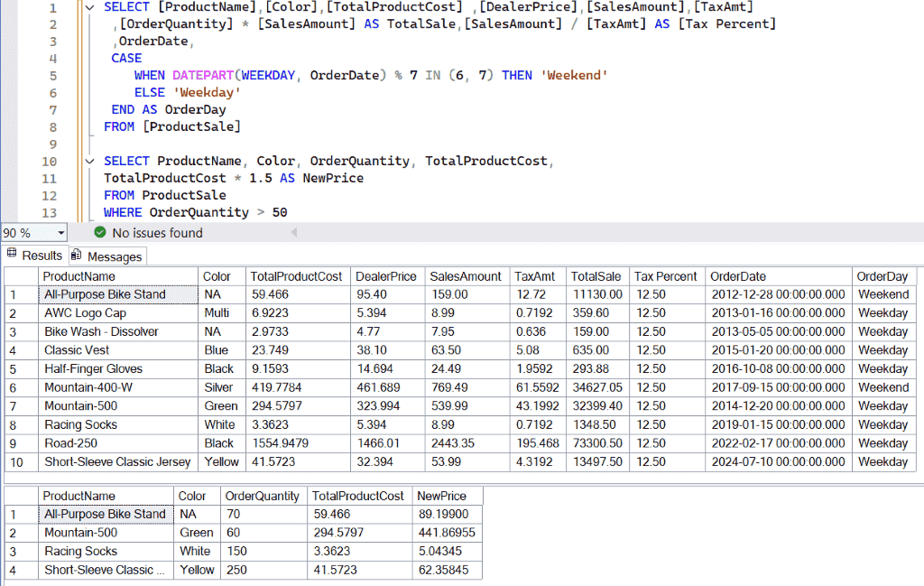Click the small left-arrow splitter next to status bar
This screenshot has height=586, width=924.
(295, 232)
